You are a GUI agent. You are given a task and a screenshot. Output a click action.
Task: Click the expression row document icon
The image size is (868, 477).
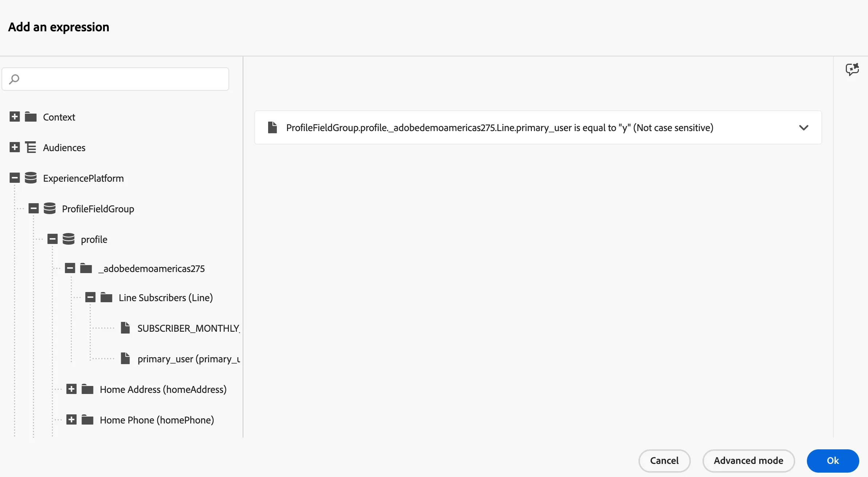pos(272,127)
